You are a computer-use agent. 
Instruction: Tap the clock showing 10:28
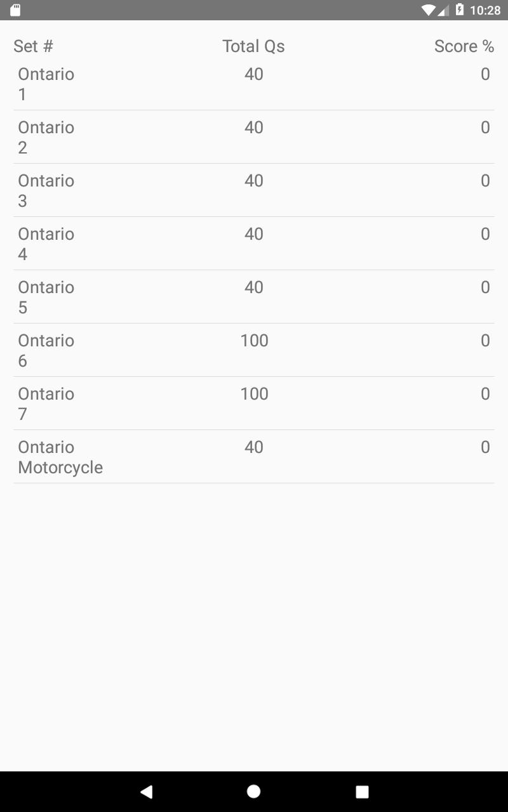(485, 10)
